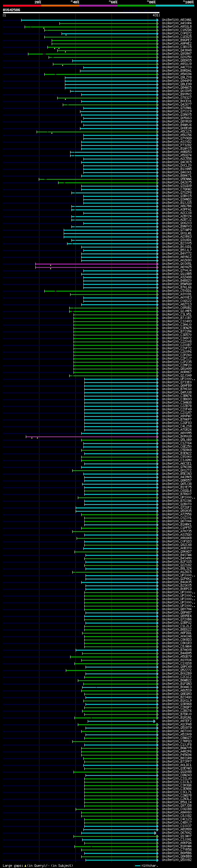
Task: Open the UniRef100_Q9SMH7 entry
Action: (x=177, y=54)
